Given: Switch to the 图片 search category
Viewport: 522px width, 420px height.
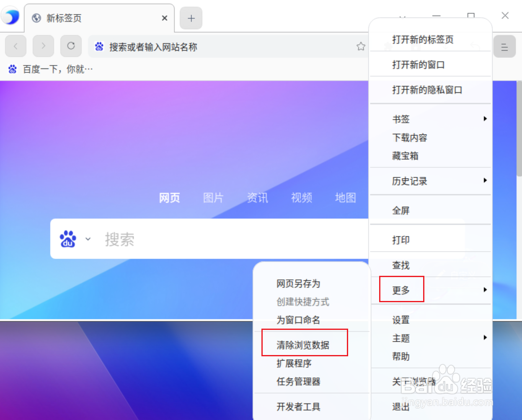Looking at the screenshot, I should click(x=213, y=198).
